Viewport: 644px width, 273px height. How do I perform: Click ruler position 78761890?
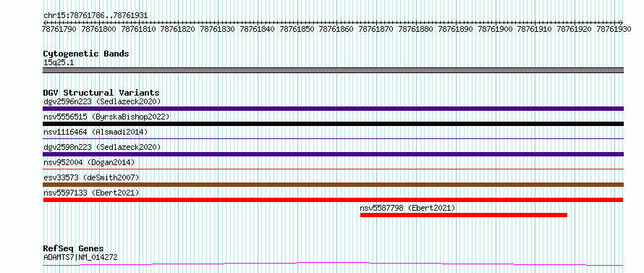pyautogui.click(x=455, y=29)
